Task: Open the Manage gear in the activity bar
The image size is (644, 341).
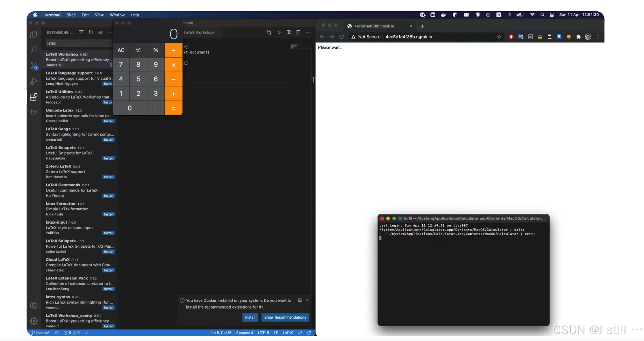Action: 34,321
